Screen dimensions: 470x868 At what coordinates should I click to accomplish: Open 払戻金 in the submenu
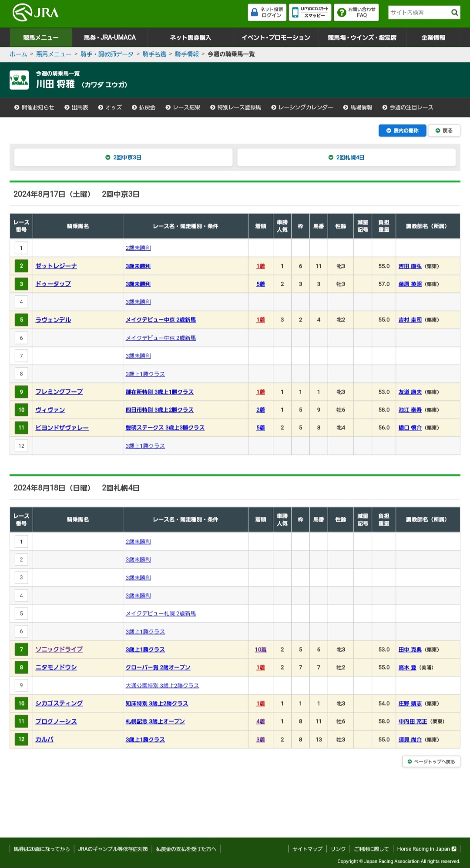144,107
